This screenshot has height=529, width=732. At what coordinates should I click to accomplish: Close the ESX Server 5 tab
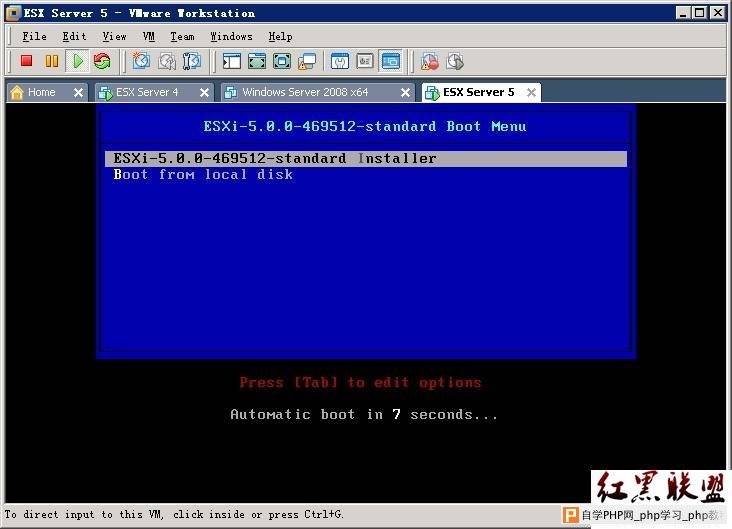point(531,92)
